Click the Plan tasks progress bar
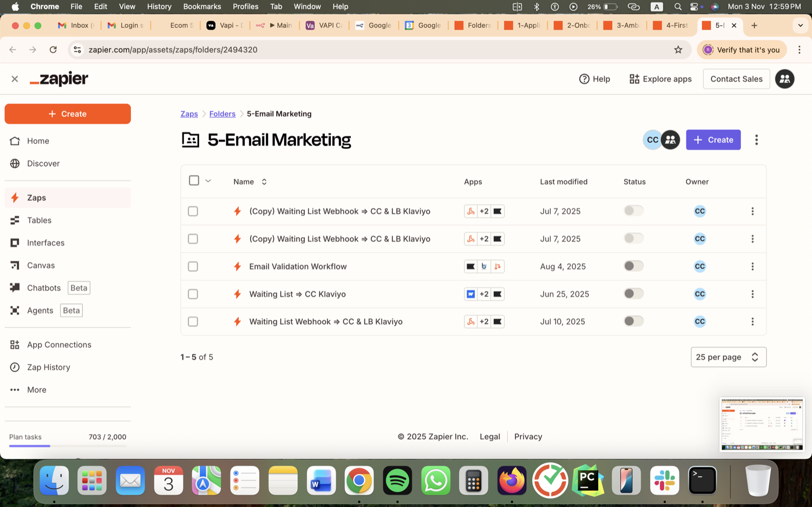This screenshot has width=812, height=507. [68, 446]
